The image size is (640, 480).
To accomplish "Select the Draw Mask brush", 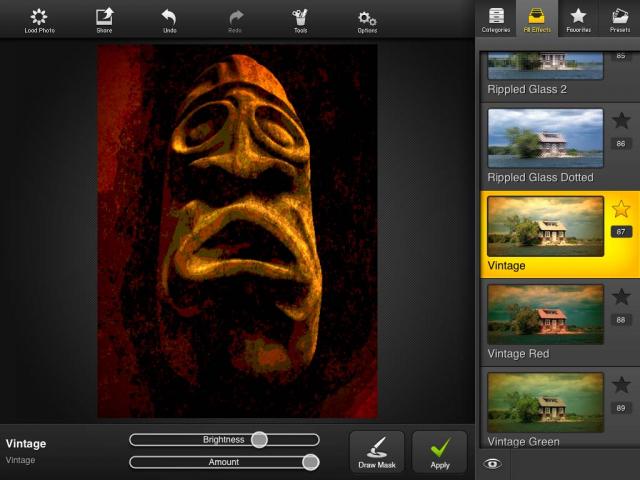I will pyautogui.click(x=377, y=452).
